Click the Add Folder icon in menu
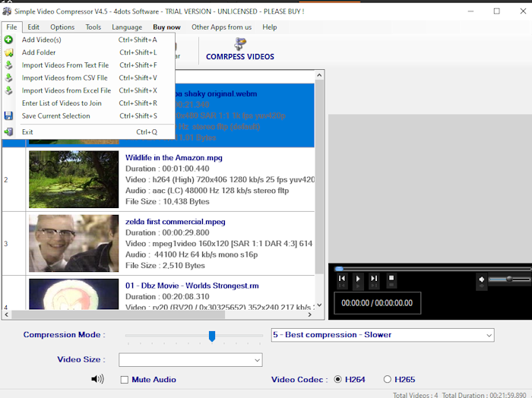Viewport: 532px width, 398px height. tap(8, 52)
